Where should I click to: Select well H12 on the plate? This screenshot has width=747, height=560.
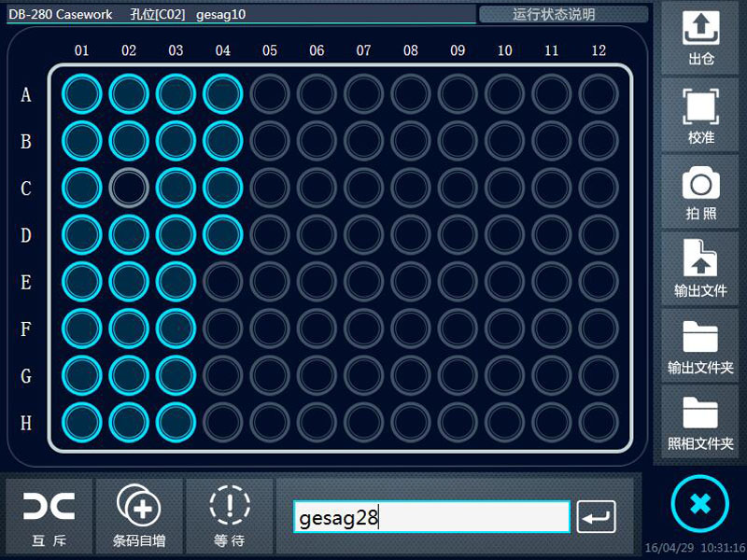[599, 423]
